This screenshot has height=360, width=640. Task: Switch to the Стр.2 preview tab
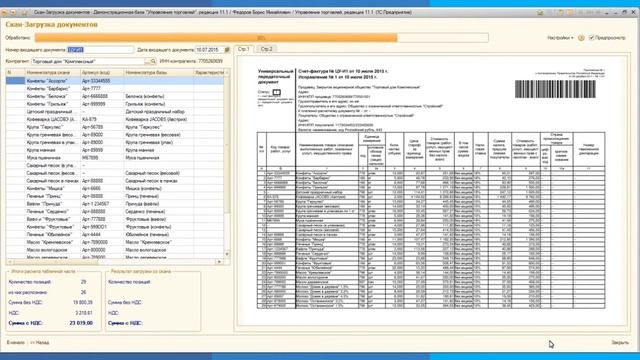coord(266,49)
